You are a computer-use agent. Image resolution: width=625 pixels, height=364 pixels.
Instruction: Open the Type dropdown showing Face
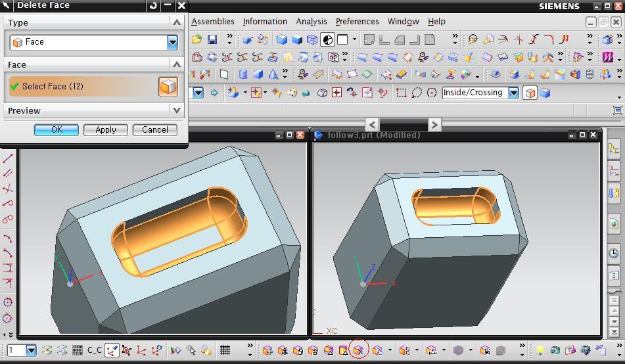click(172, 42)
